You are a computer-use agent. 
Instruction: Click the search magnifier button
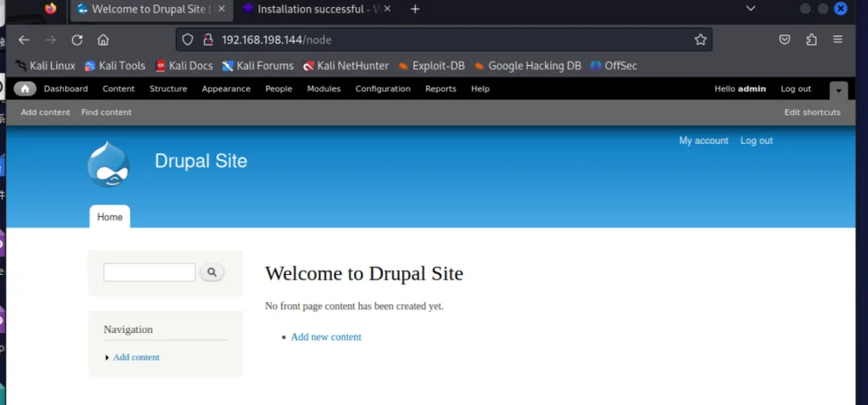[212, 271]
